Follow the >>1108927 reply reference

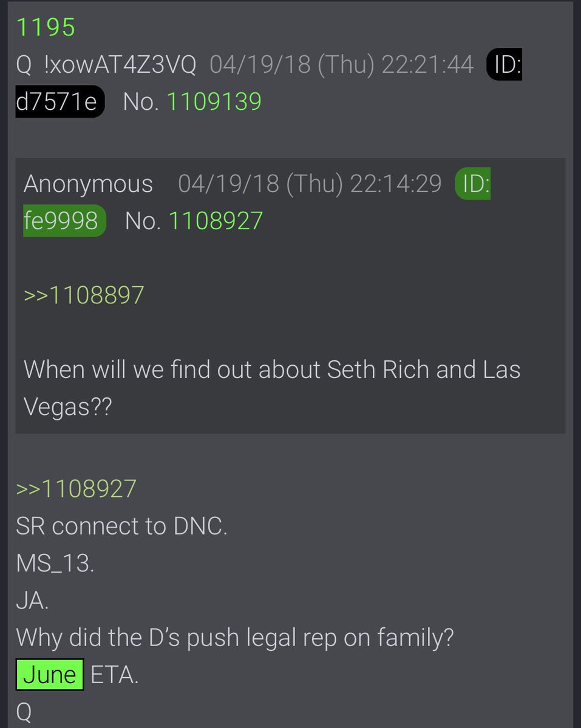76,489
